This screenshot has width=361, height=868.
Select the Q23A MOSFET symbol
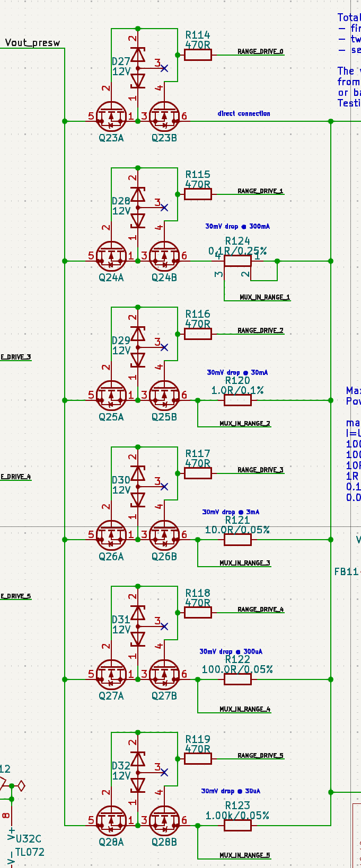click(111, 117)
